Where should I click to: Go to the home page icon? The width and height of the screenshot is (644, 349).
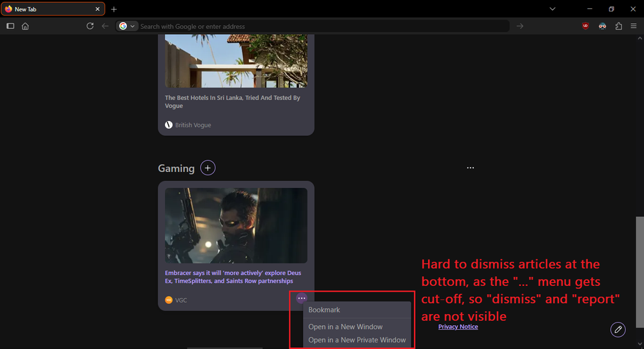coord(25,26)
